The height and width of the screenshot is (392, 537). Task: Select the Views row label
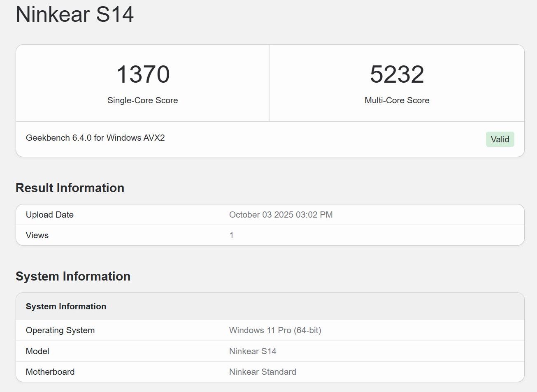coord(37,235)
